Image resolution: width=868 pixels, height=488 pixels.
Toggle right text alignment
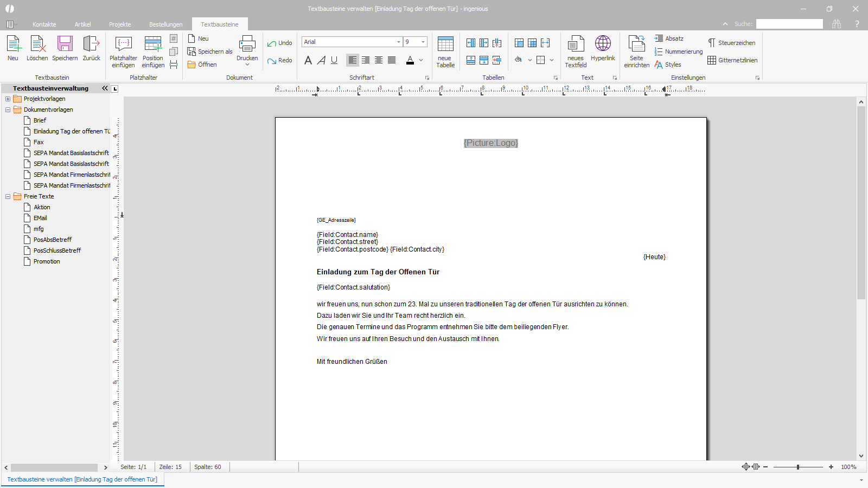(366, 60)
